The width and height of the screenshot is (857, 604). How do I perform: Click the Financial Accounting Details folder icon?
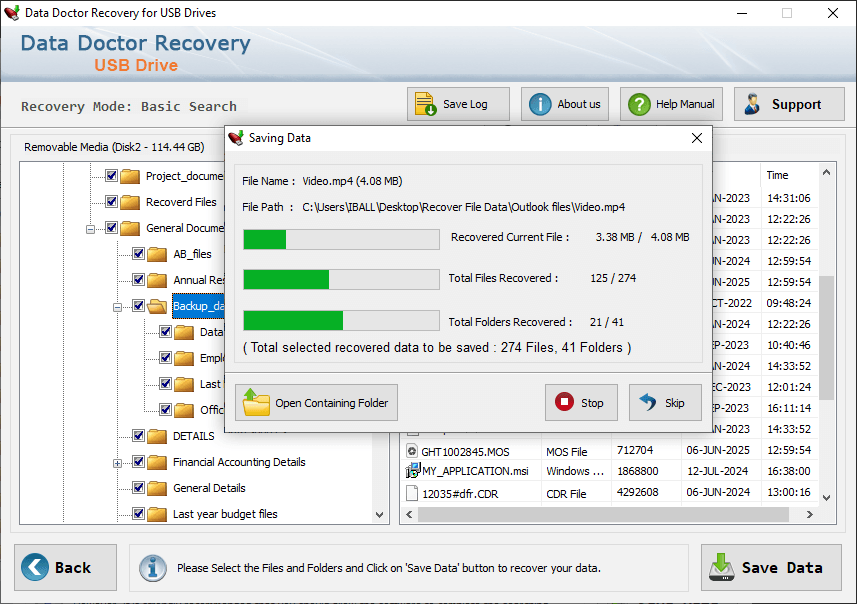pos(157,462)
